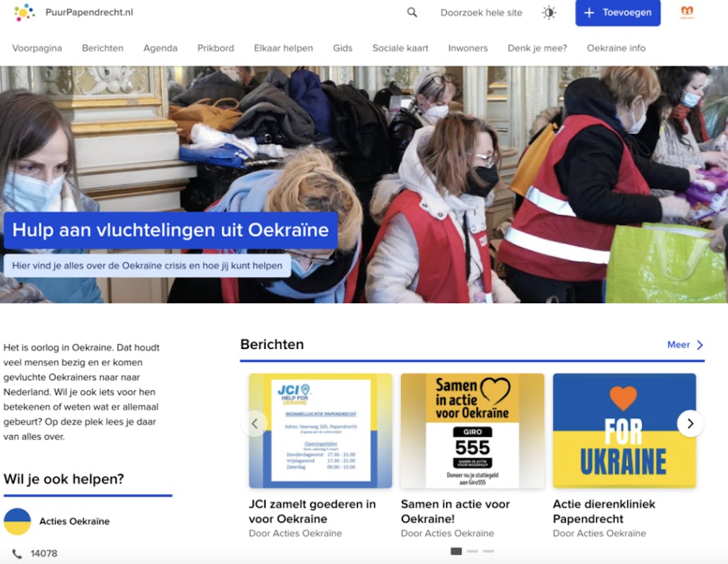Expand more Berichten via Meer link
The height and width of the screenshot is (564, 728).
point(685,345)
